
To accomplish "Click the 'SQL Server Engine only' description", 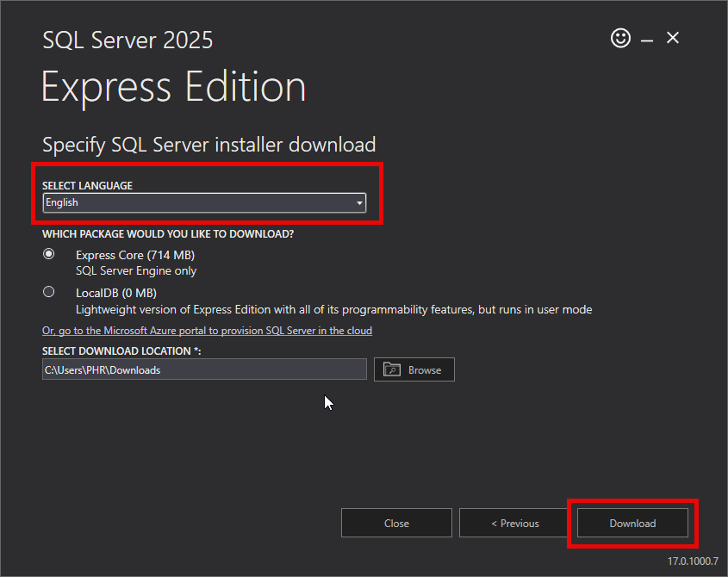I will click(136, 270).
